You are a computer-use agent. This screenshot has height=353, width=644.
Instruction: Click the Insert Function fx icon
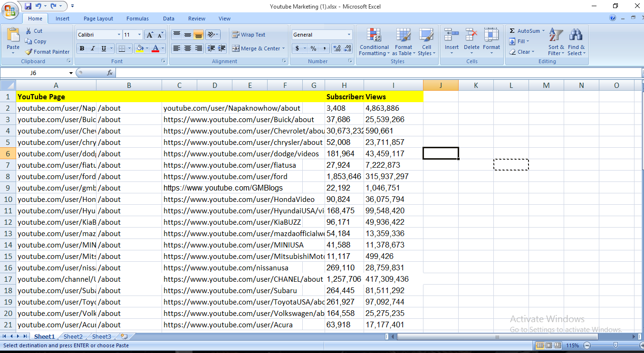pyautogui.click(x=110, y=73)
